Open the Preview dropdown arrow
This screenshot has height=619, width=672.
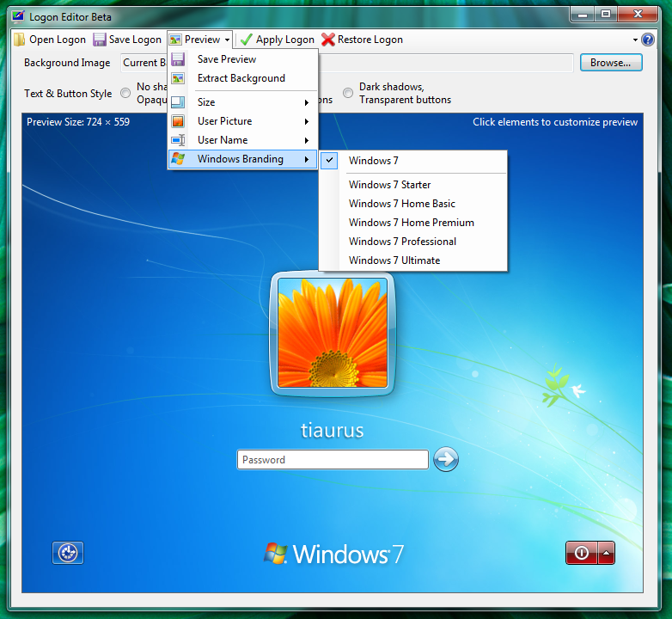point(227,40)
